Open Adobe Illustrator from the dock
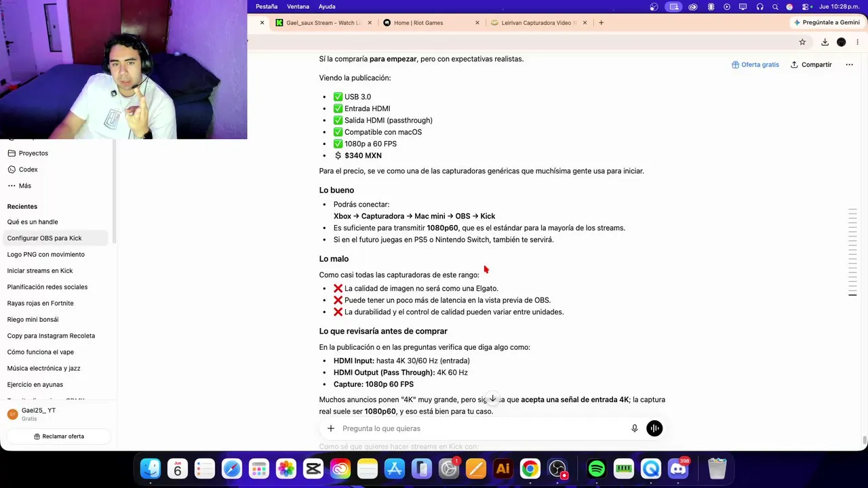 (503, 468)
